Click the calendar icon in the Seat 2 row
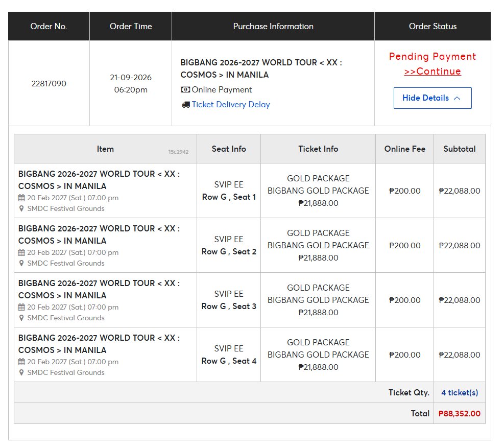This screenshot has width=504, height=448. tap(21, 252)
